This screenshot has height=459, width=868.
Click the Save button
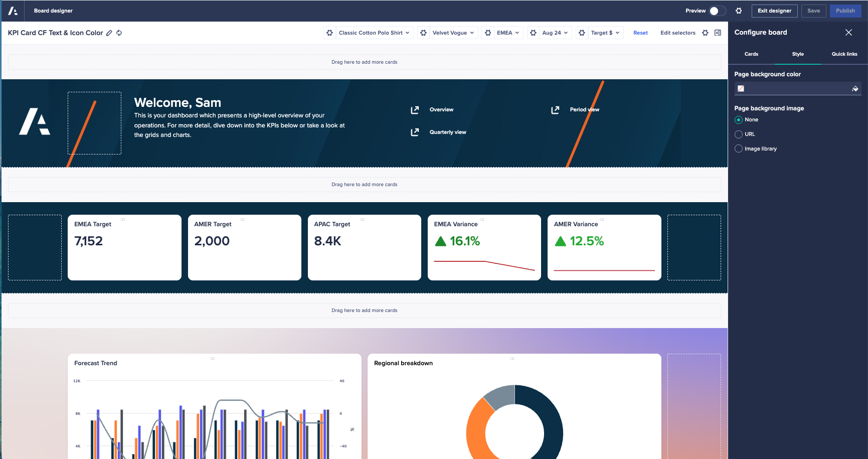(813, 11)
